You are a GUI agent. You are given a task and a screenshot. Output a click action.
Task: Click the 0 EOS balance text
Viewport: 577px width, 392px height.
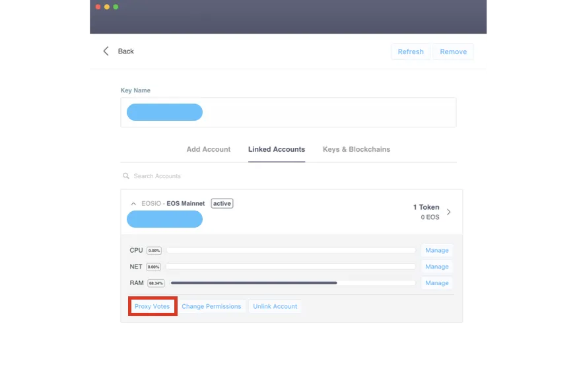[x=430, y=217]
